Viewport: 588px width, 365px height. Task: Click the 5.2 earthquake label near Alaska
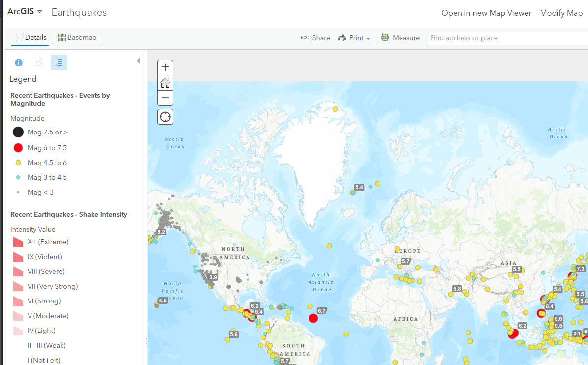[x=161, y=232]
